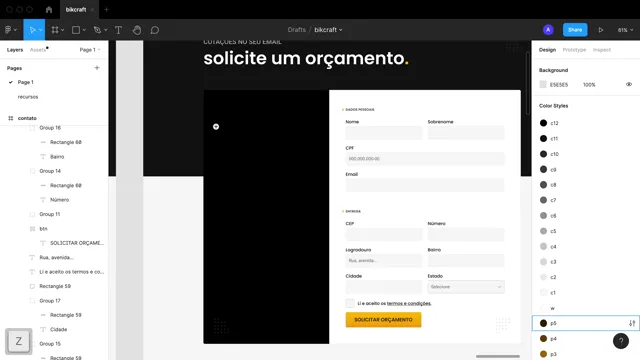Select the Comment tool
This screenshot has height=360, width=640.
coord(155,30)
